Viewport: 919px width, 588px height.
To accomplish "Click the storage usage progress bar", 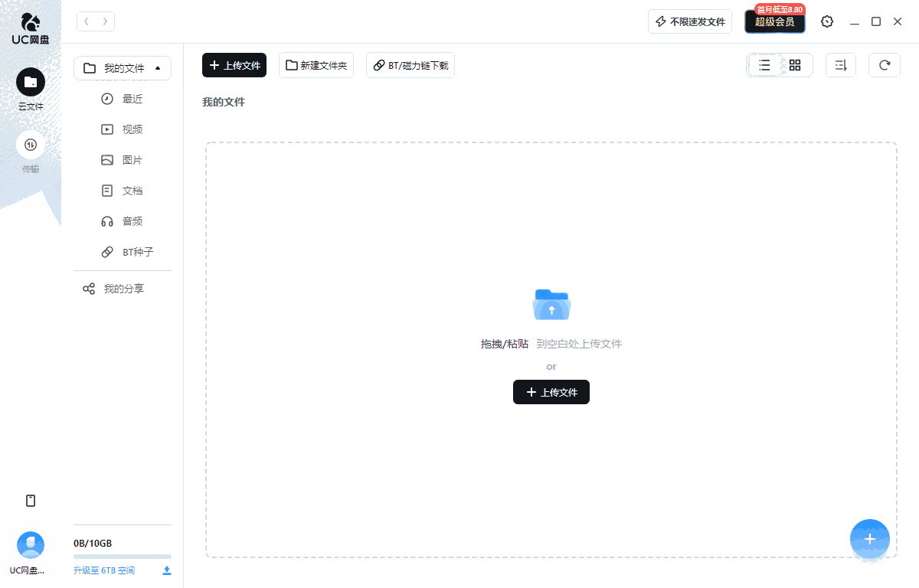I will [x=123, y=556].
